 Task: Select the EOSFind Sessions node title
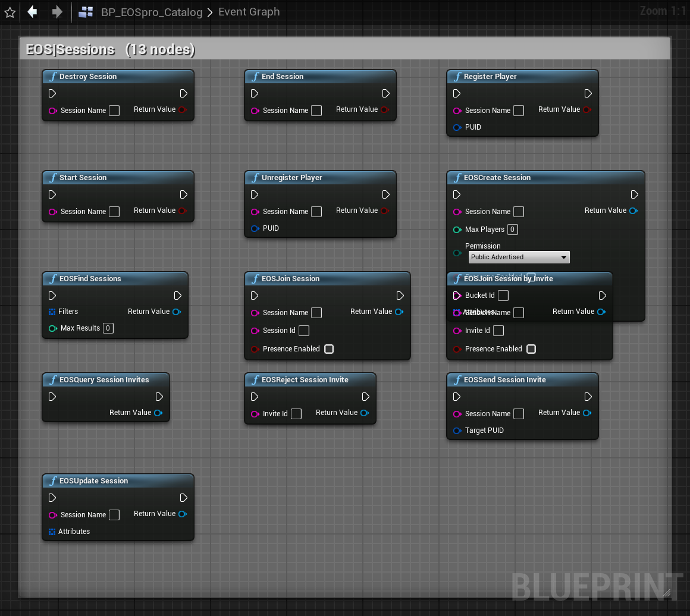click(x=90, y=279)
